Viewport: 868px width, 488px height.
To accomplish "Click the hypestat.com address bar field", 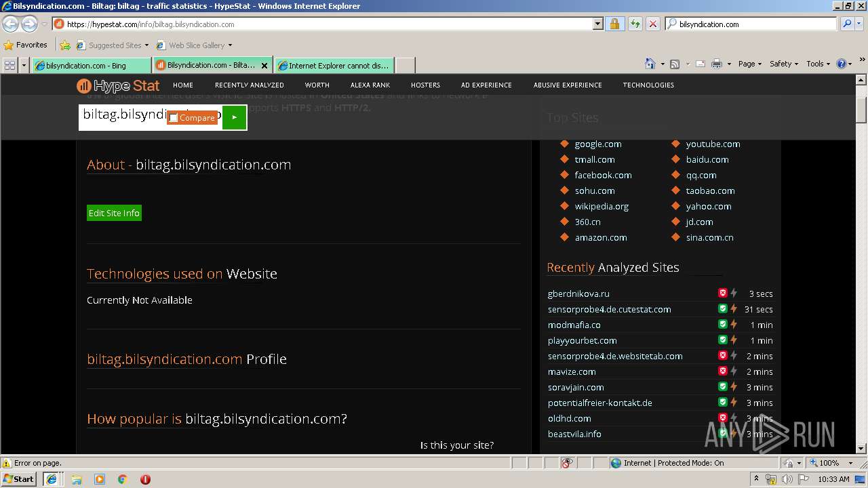I will pos(325,24).
